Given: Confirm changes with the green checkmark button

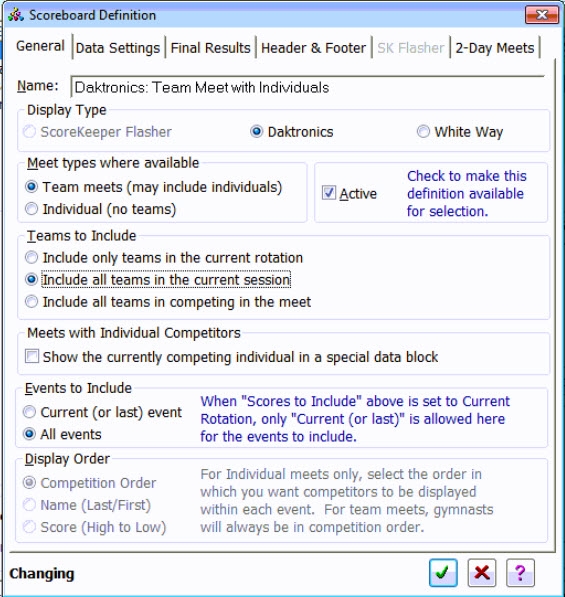Looking at the screenshot, I should point(443,573).
